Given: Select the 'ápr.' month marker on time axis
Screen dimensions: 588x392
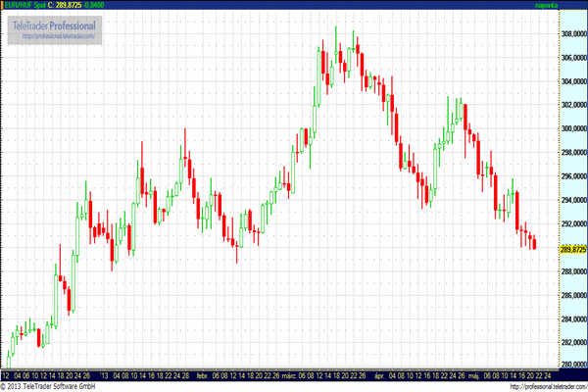Looking at the screenshot, I should pyautogui.click(x=380, y=374).
